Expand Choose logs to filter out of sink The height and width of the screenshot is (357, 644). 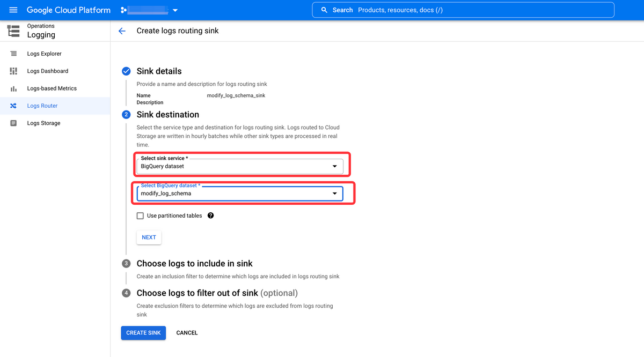pyautogui.click(x=217, y=293)
